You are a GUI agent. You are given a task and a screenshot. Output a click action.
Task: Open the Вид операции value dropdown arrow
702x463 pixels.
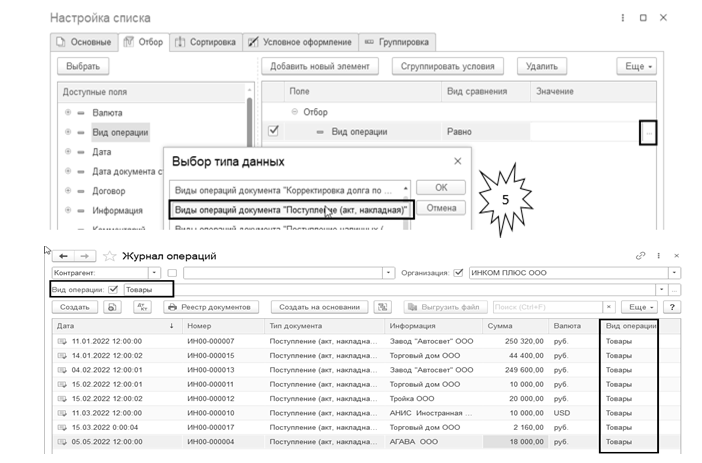(x=662, y=290)
